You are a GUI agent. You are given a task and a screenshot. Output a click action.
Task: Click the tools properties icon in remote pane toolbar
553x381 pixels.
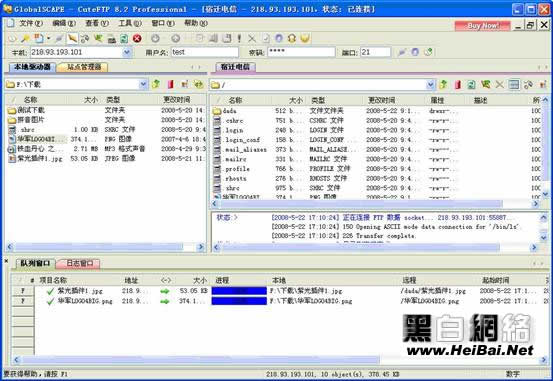pyautogui.click(x=528, y=85)
